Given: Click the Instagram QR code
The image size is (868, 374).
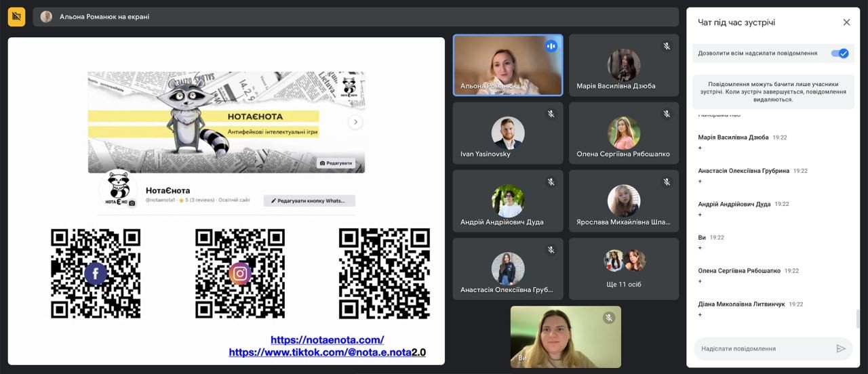Looking at the screenshot, I should [239, 274].
